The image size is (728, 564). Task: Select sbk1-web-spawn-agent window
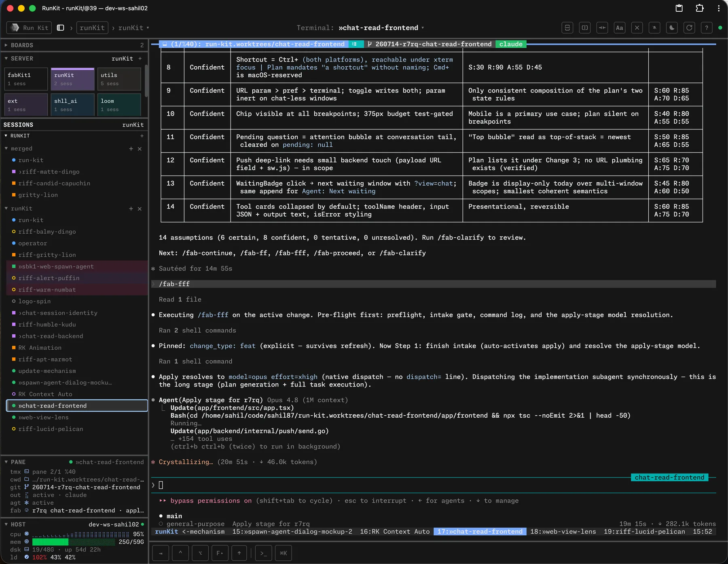tap(77, 266)
